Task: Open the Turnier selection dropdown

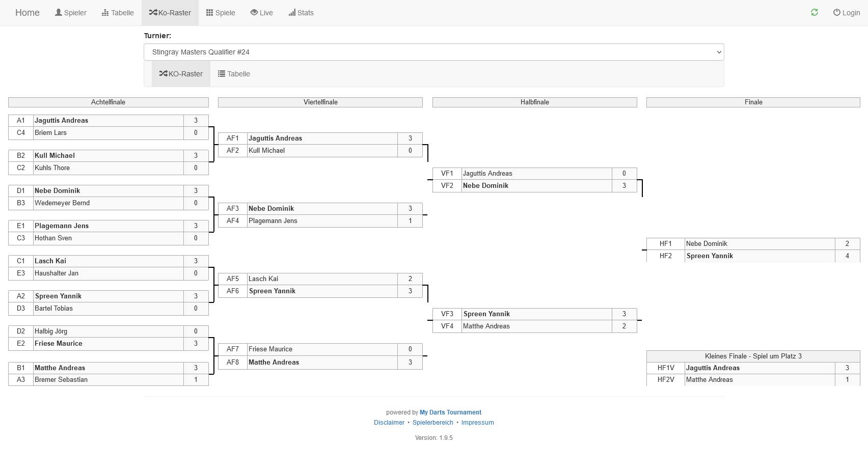Action: pos(433,52)
